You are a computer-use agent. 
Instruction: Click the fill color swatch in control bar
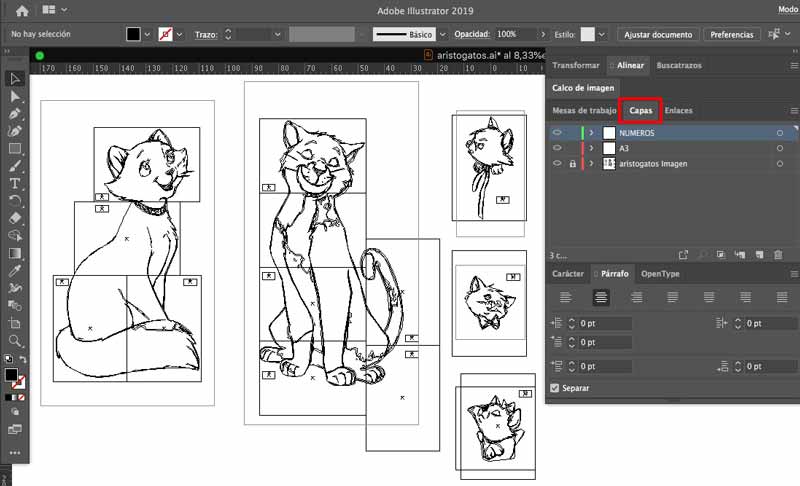[x=133, y=34]
